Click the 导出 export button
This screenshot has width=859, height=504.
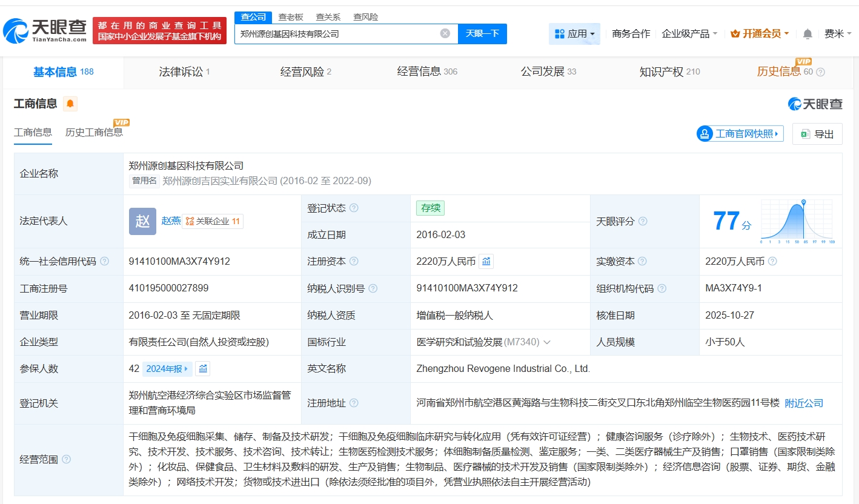pyautogui.click(x=817, y=134)
